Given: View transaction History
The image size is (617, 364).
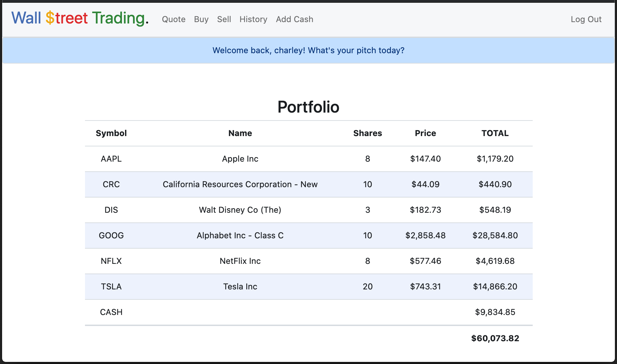Looking at the screenshot, I should pos(254,19).
